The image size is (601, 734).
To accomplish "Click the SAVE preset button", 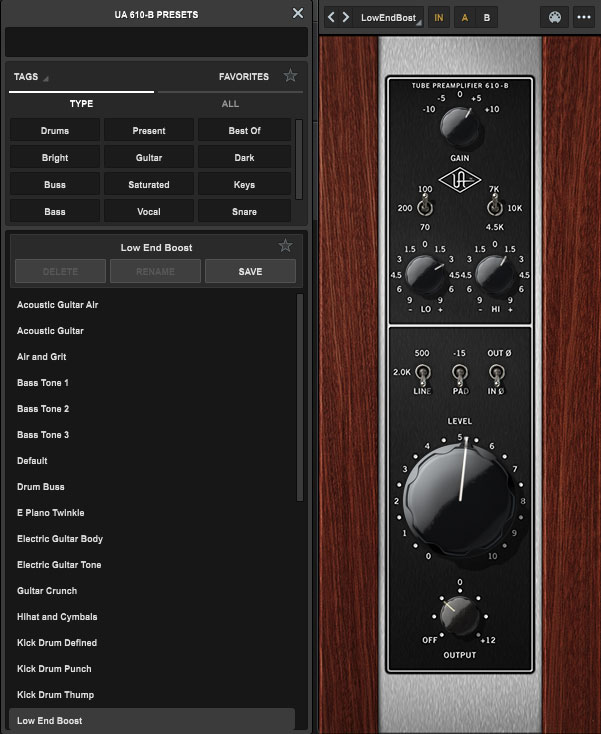I will click(250, 272).
